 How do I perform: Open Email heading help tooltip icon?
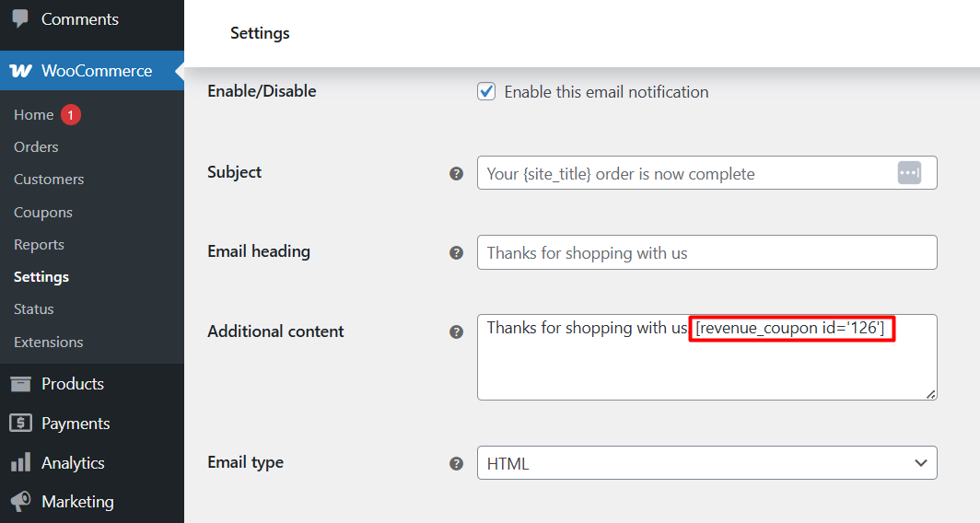coord(456,252)
